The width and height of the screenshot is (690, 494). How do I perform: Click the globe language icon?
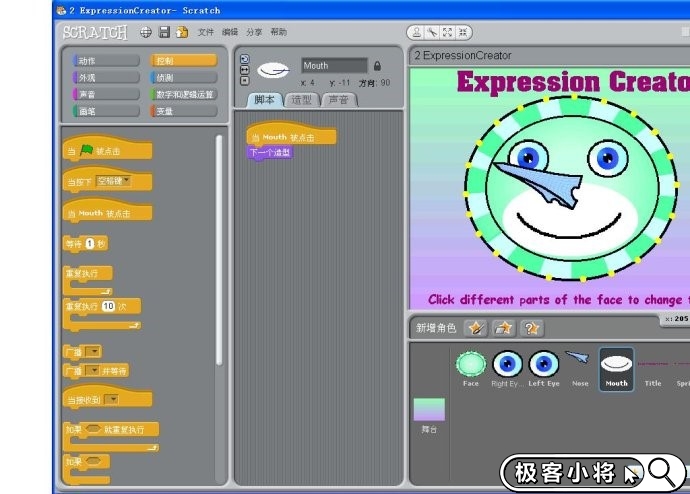click(x=146, y=32)
